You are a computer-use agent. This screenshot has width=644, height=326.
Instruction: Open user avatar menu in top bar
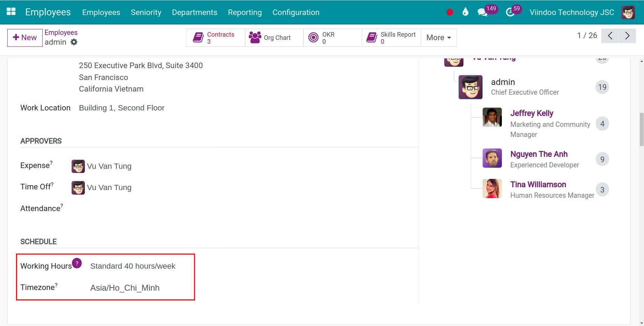point(628,12)
